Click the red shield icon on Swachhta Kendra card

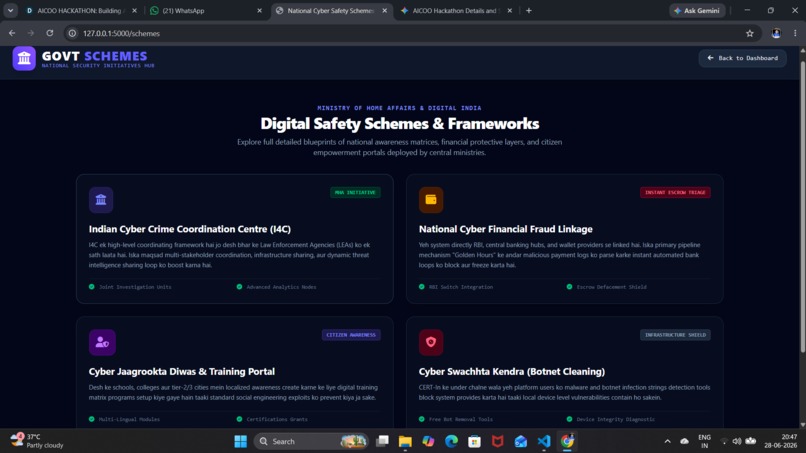click(x=431, y=342)
